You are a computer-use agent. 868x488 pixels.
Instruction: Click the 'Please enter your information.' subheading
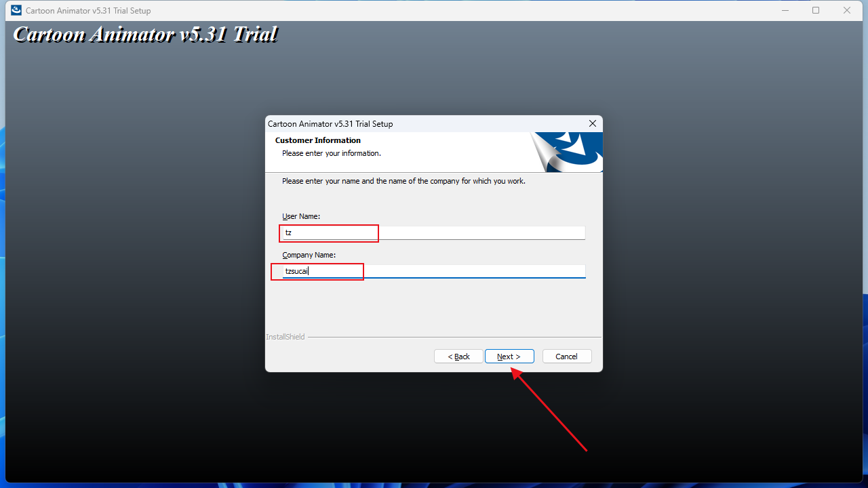pos(332,153)
